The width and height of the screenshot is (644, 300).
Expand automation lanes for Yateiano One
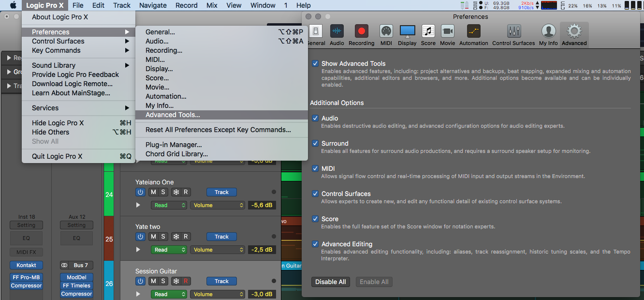pyautogui.click(x=138, y=205)
